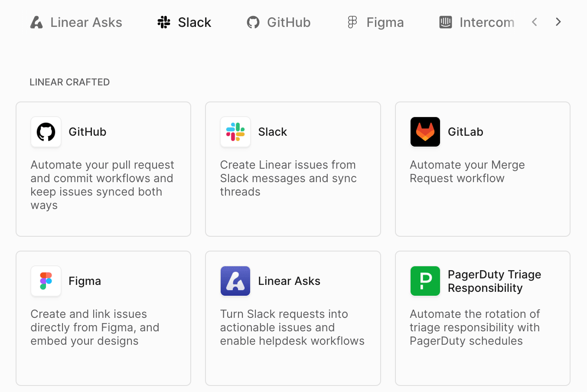Show more tabs with right chevron

pyautogui.click(x=558, y=22)
